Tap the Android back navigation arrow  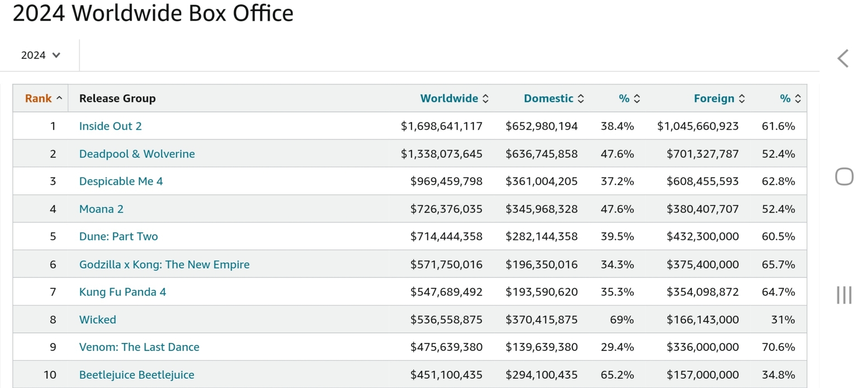[x=843, y=59]
